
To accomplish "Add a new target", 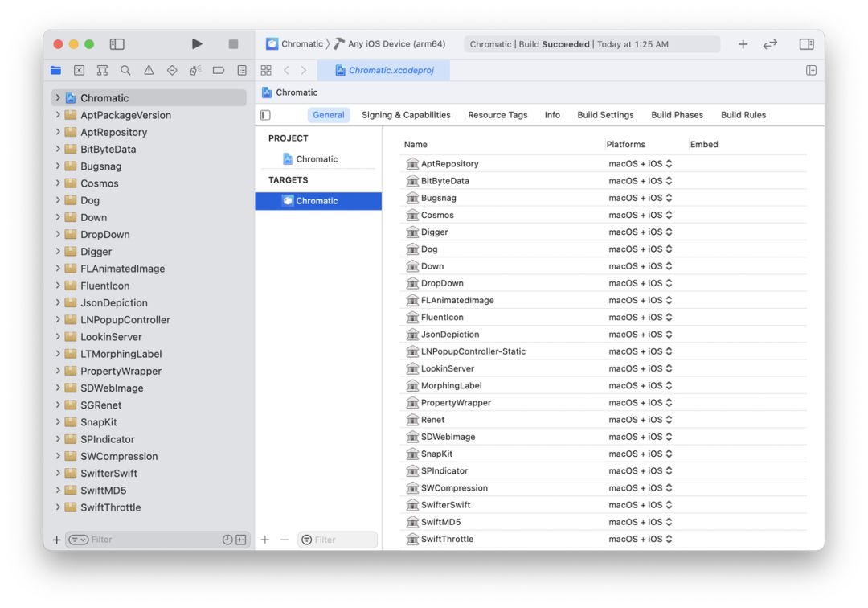I will point(265,540).
